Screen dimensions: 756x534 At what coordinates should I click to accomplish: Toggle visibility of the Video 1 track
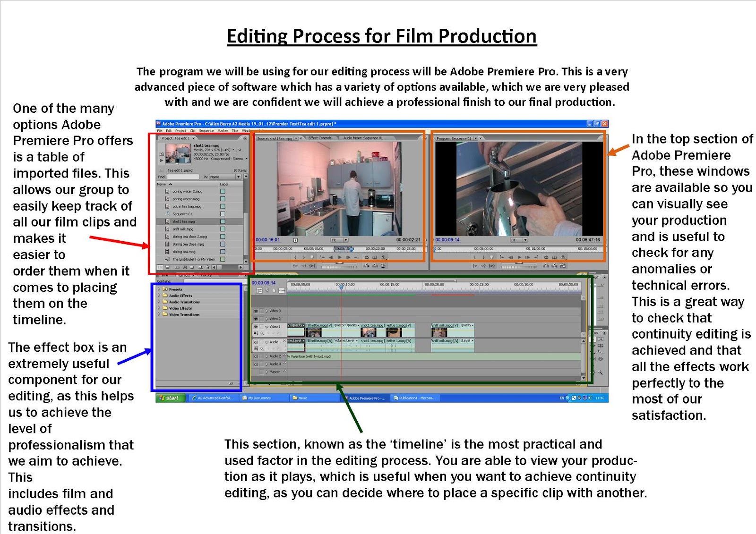(x=256, y=326)
